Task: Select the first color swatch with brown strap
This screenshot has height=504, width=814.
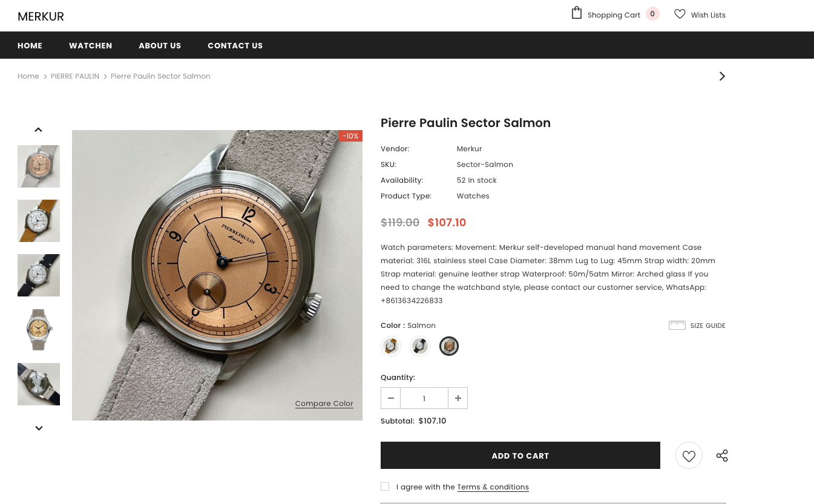Action: pyautogui.click(x=391, y=346)
